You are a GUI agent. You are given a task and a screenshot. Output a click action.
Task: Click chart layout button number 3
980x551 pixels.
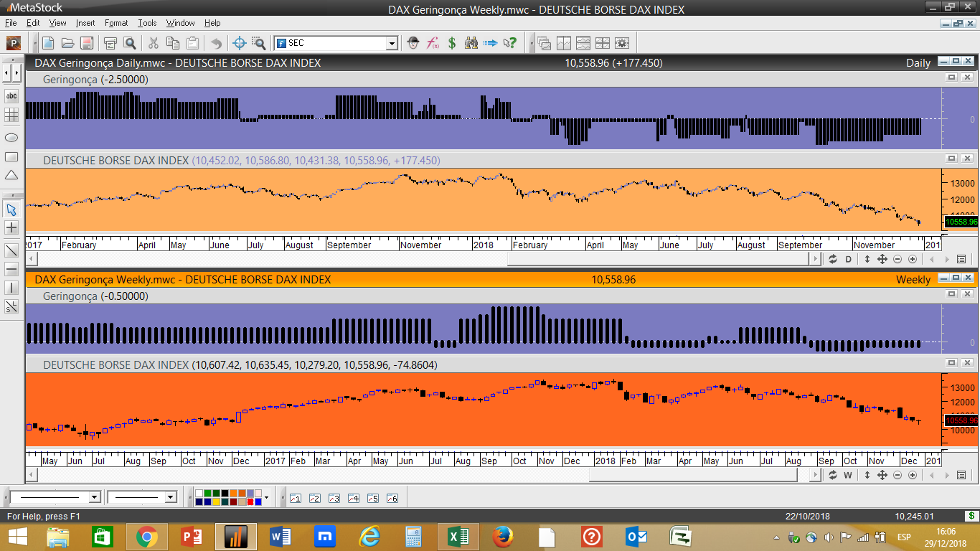coord(334,498)
